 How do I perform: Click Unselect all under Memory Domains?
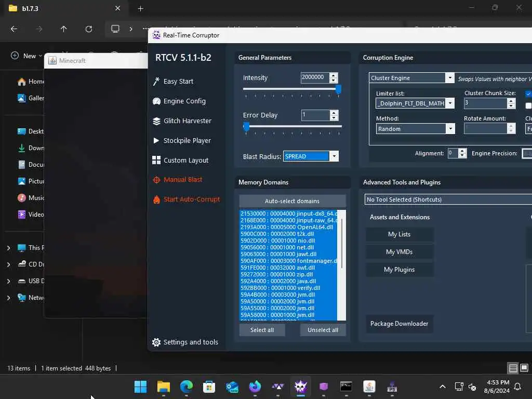coord(323,330)
